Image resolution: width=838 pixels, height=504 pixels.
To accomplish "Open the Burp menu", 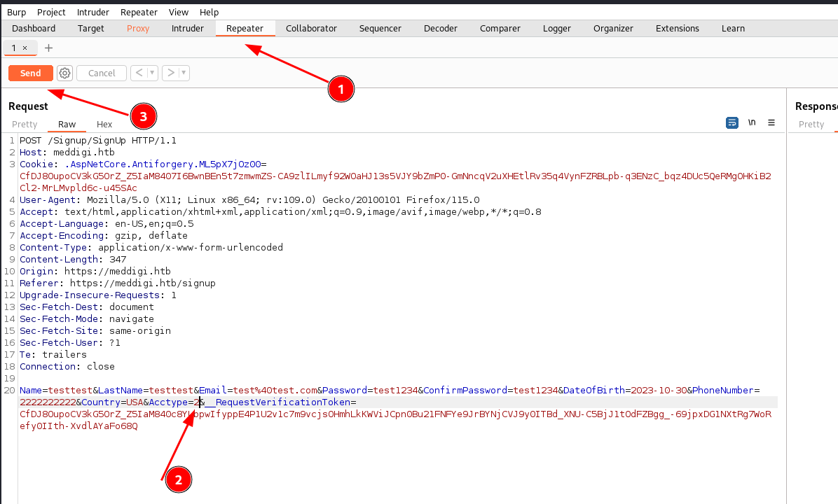I will click(16, 12).
